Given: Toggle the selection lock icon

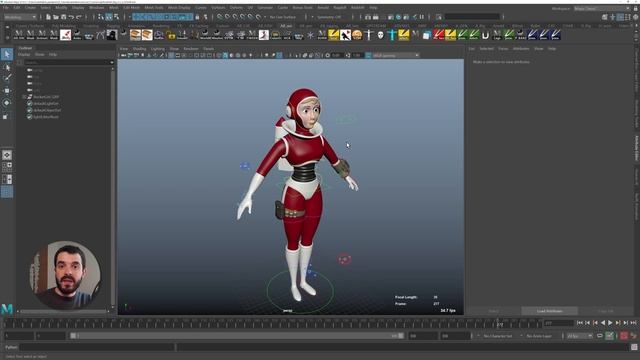Looking at the screenshot, I should [x=198, y=17].
